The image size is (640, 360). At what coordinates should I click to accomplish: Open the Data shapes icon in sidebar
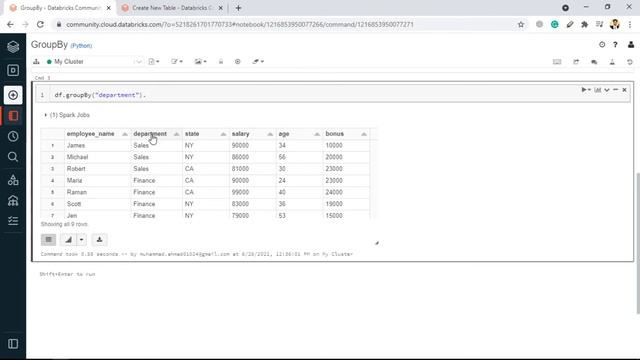click(13, 180)
